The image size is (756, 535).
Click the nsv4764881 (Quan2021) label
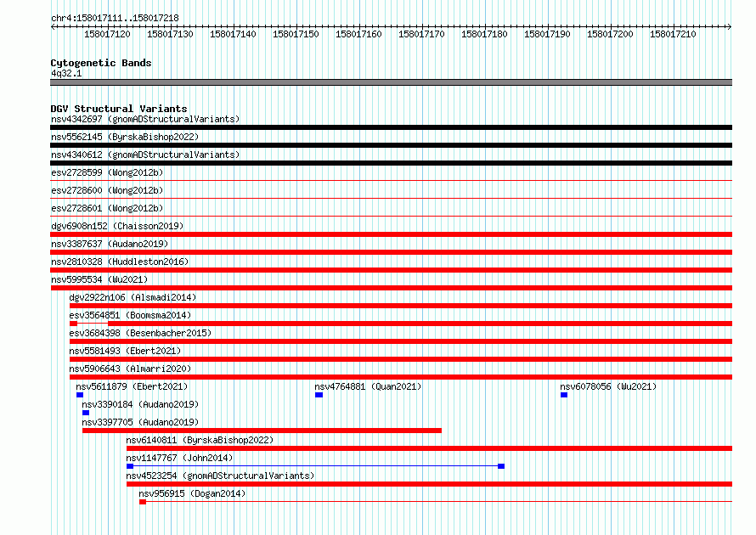368,386
